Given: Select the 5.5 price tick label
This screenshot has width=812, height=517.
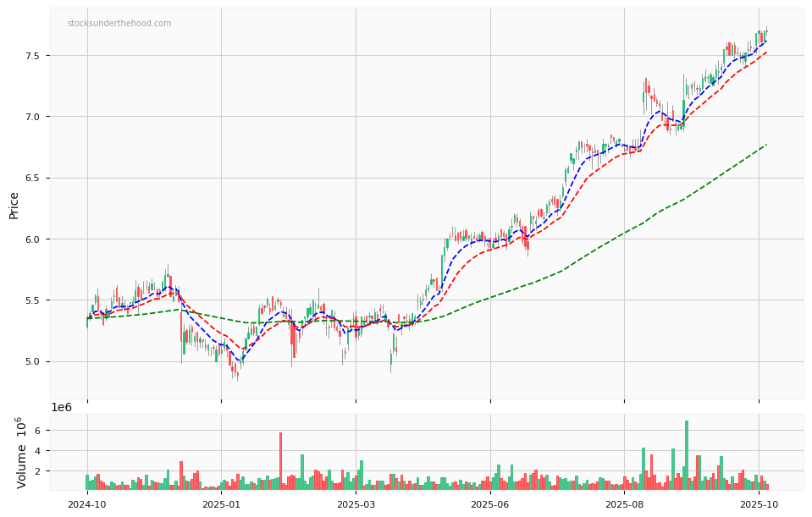Looking at the screenshot, I should tap(31, 300).
